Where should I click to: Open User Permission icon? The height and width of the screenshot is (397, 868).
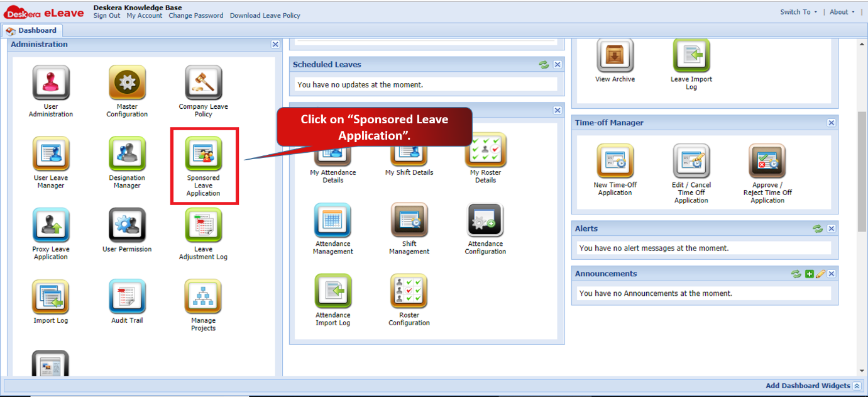pyautogui.click(x=127, y=225)
